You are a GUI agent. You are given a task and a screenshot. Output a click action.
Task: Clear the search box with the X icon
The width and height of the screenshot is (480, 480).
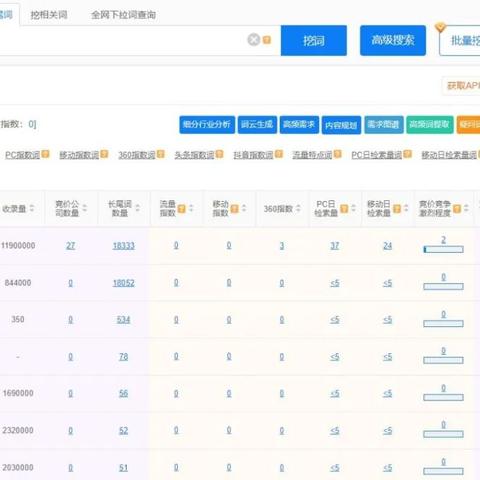(254, 40)
